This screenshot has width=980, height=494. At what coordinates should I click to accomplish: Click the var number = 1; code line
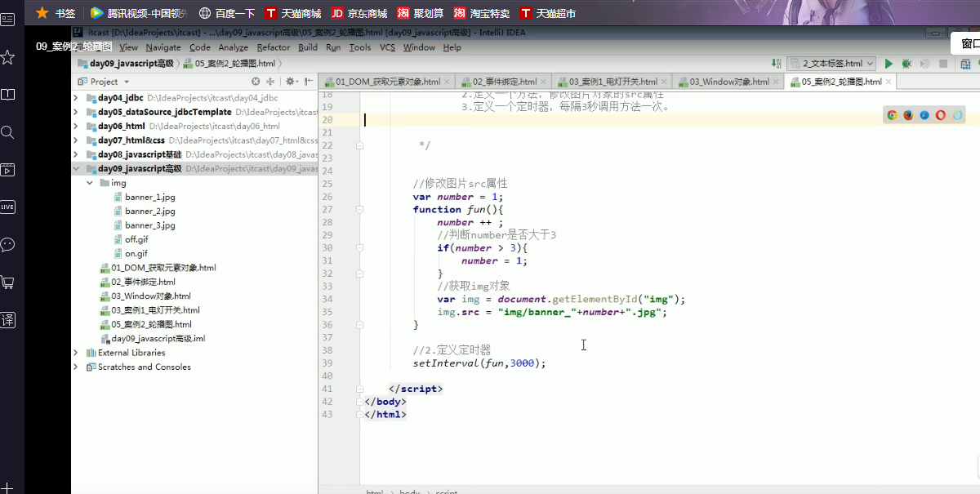coord(458,197)
